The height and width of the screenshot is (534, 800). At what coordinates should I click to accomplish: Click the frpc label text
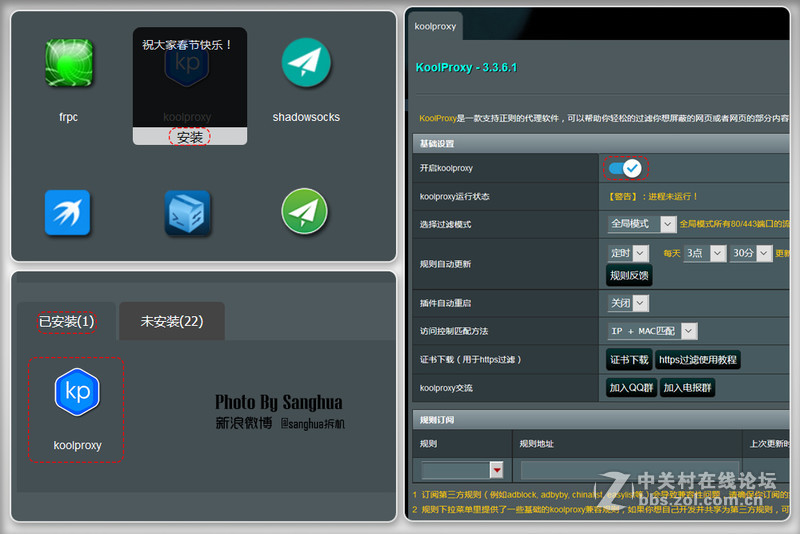(68, 117)
